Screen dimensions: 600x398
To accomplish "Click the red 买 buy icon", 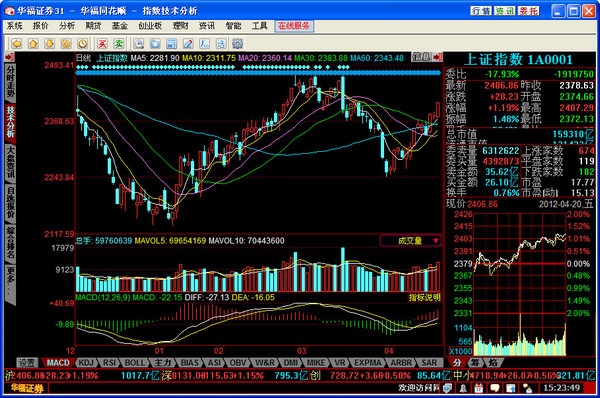I will (102, 44).
